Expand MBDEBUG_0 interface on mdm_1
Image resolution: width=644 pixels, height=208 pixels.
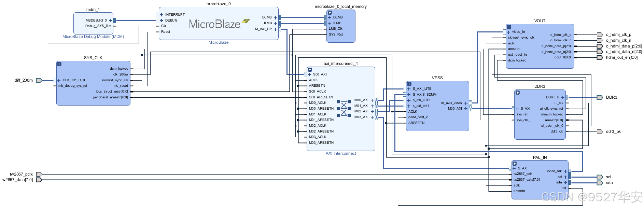click(x=110, y=20)
